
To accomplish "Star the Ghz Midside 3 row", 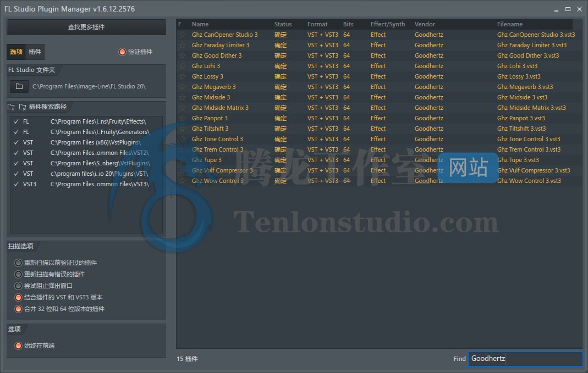I will click(182, 98).
